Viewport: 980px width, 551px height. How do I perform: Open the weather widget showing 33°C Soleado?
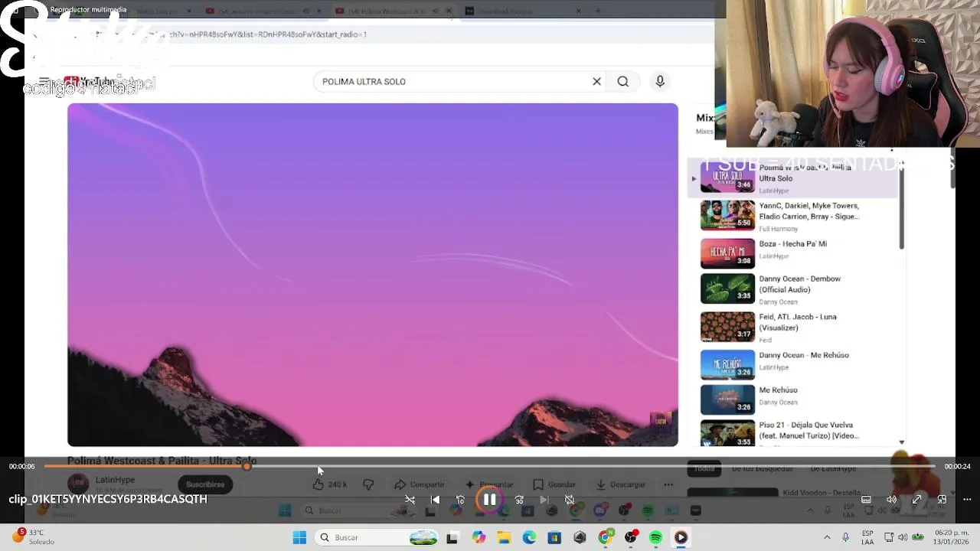[31, 536]
